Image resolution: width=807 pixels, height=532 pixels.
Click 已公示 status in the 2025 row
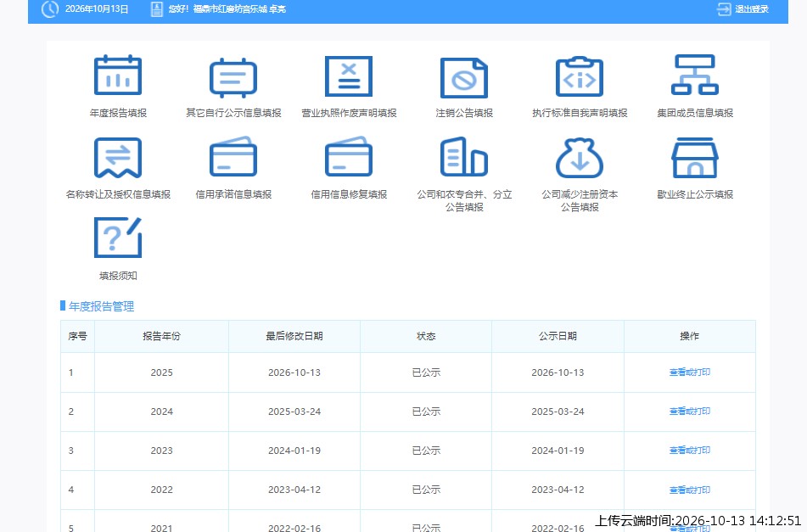click(426, 372)
